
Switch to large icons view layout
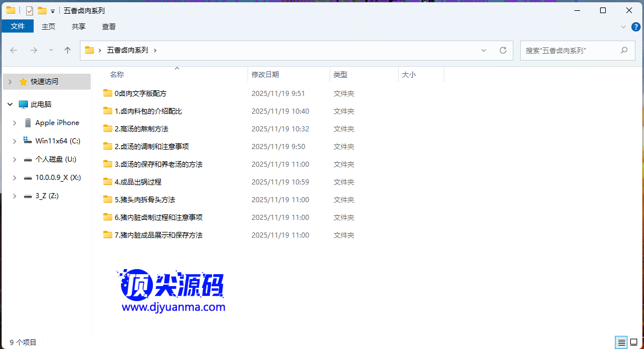(x=634, y=342)
